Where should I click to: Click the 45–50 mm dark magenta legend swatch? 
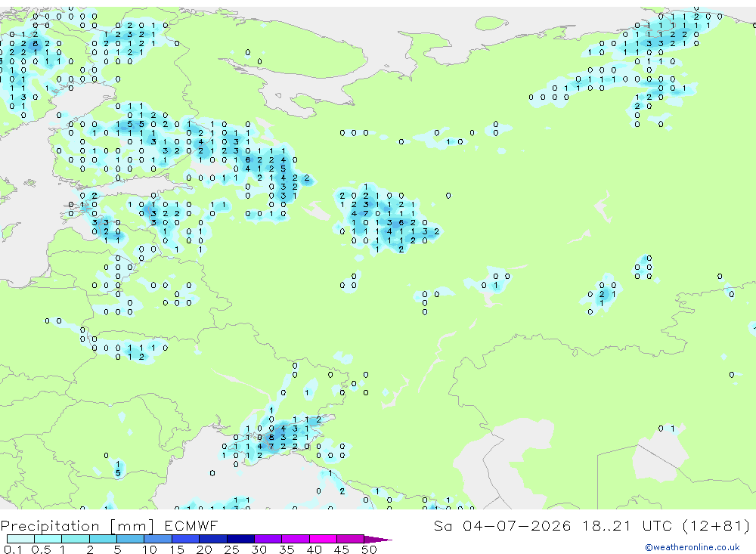(x=351, y=539)
